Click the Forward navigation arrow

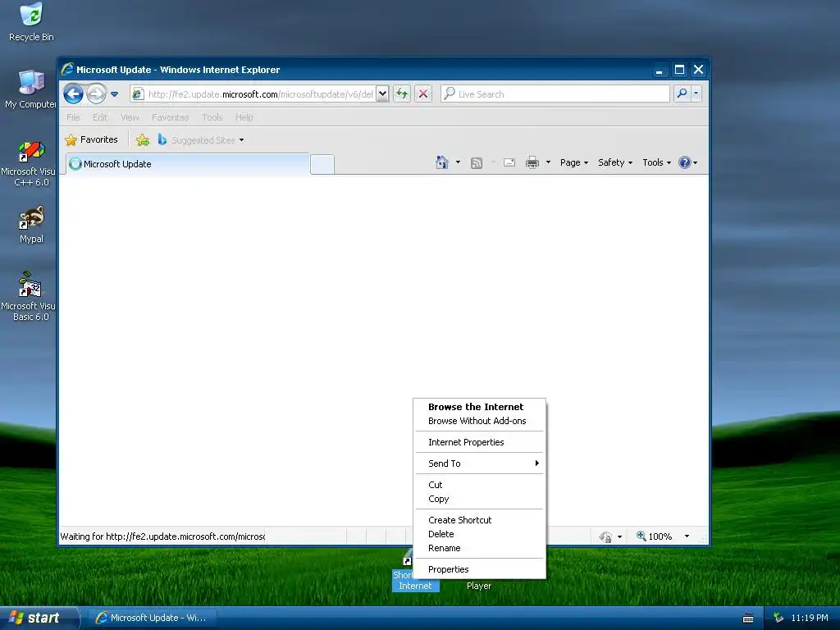97,94
